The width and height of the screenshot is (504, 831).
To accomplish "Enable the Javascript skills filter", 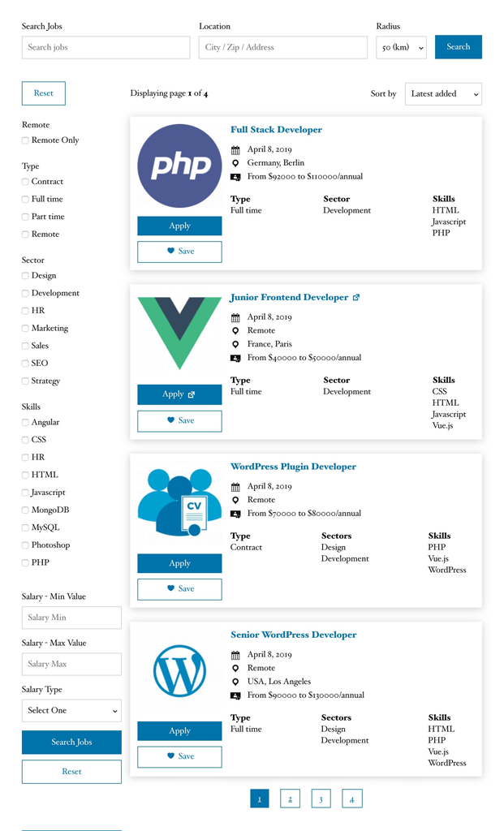I will click(x=25, y=492).
